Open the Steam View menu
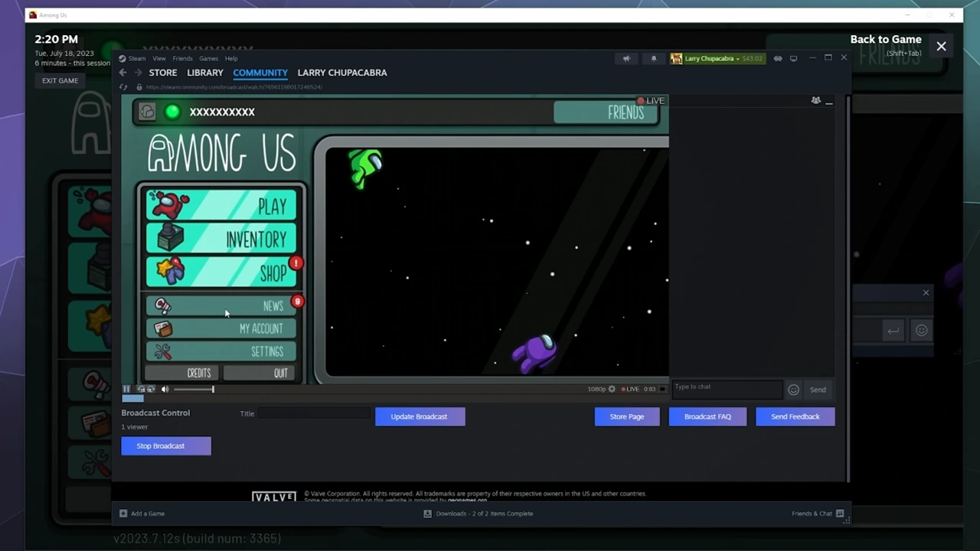Image resolution: width=980 pixels, height=551 pixels. [x=158, y=58]
